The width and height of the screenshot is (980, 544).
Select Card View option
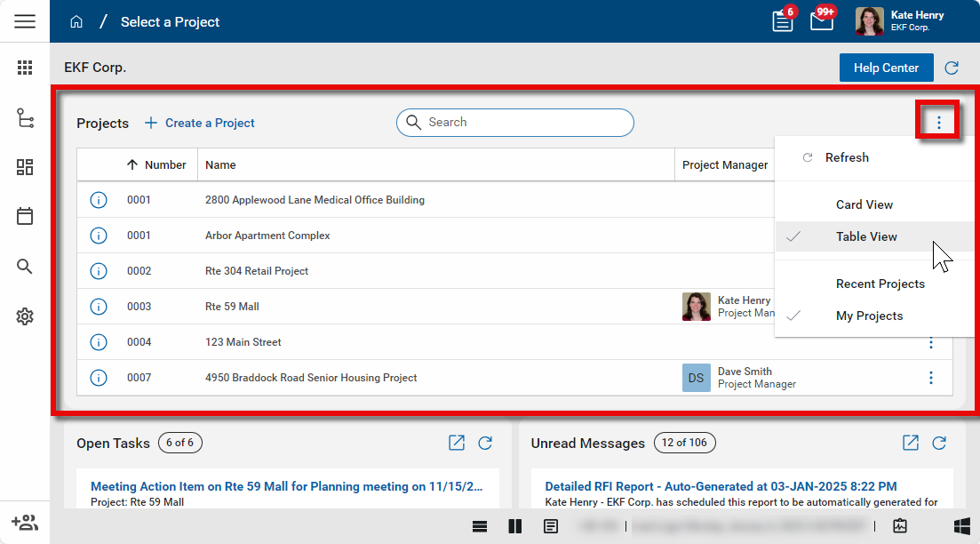click(x=864, y=204)
